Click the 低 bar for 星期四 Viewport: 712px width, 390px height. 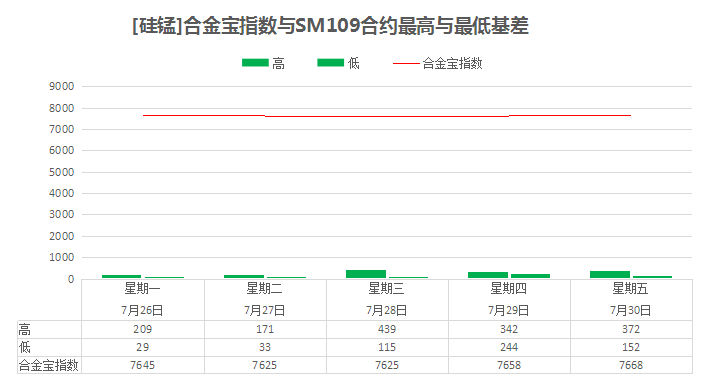(530, 276)
